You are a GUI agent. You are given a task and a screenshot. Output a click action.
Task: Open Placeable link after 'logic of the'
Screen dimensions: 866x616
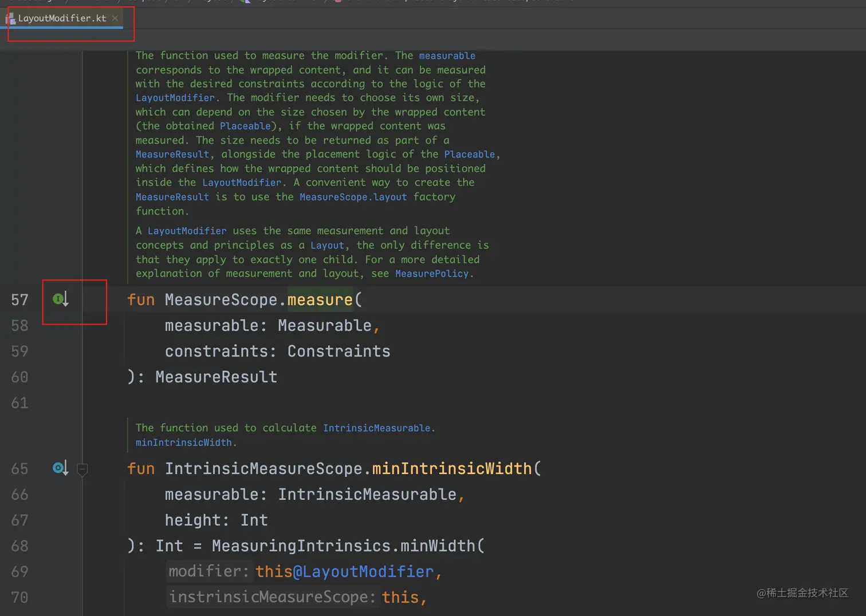(x=470, y=155)
